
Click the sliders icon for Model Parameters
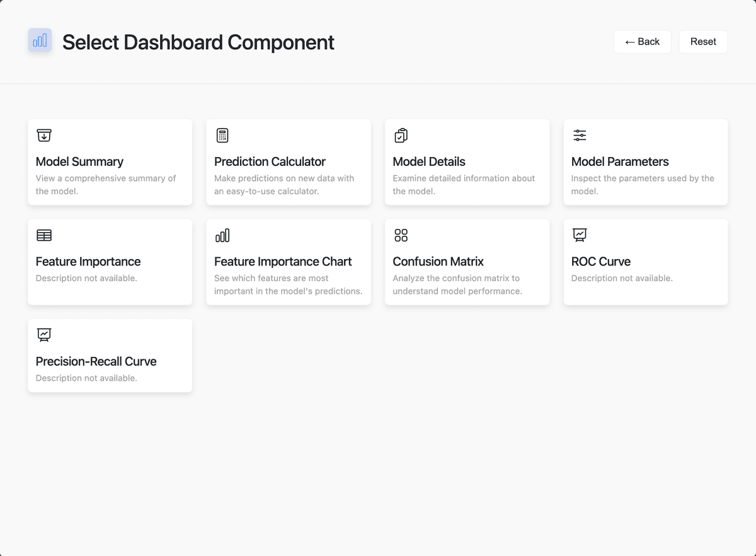(x=580, y=136)
